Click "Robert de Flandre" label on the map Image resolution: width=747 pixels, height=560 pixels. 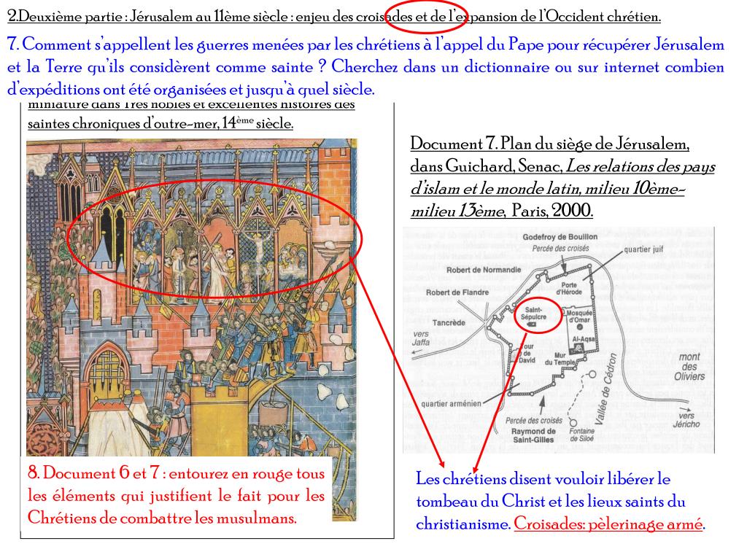[457, 292]
